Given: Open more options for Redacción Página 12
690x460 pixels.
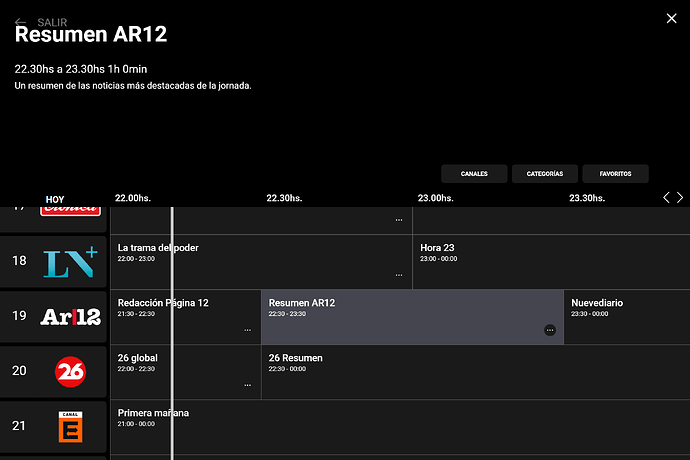Looking at the screenshot, I should [x=248, y=330].
